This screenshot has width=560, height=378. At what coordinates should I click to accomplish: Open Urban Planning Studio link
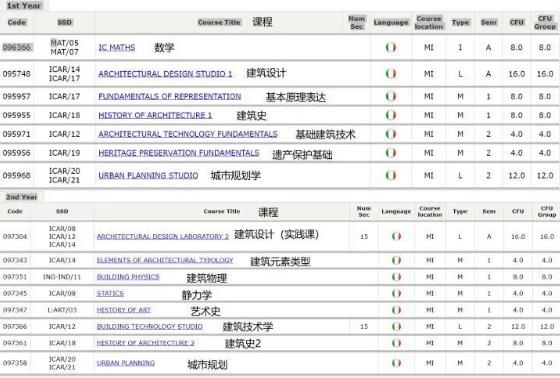pos(148,175)
